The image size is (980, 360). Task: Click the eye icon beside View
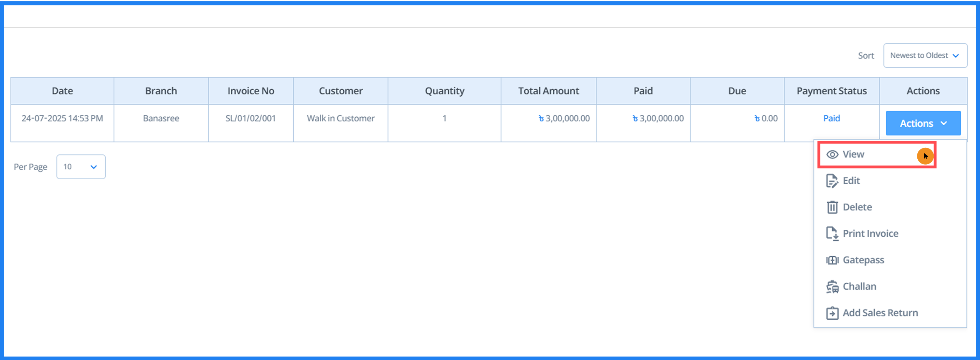point(833,154)
